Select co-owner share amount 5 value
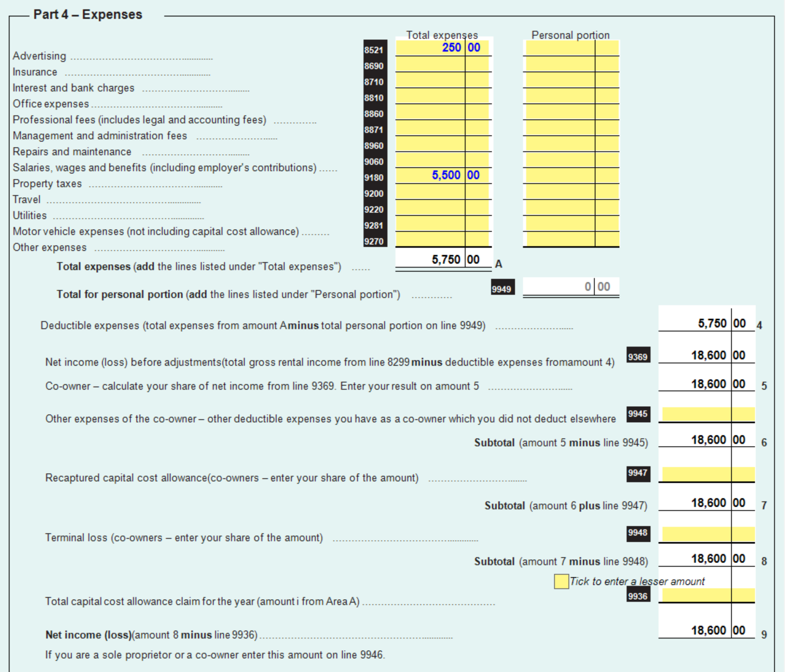Viewport: 785px width, 672px height. [x=707, y=384]
